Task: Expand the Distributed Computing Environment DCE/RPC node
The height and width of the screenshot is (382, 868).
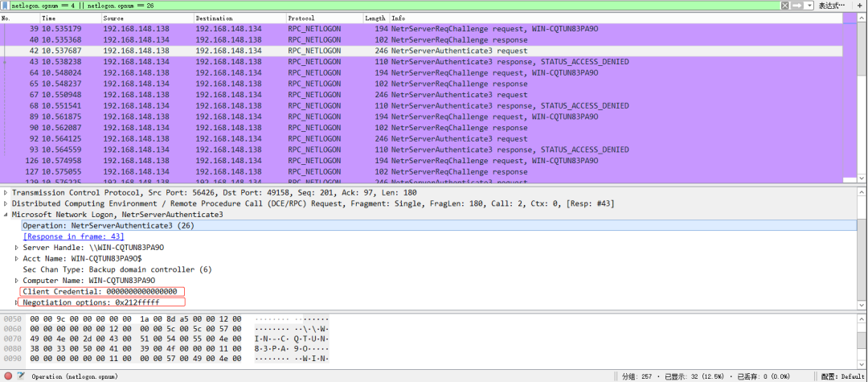Action: point(6,203)
